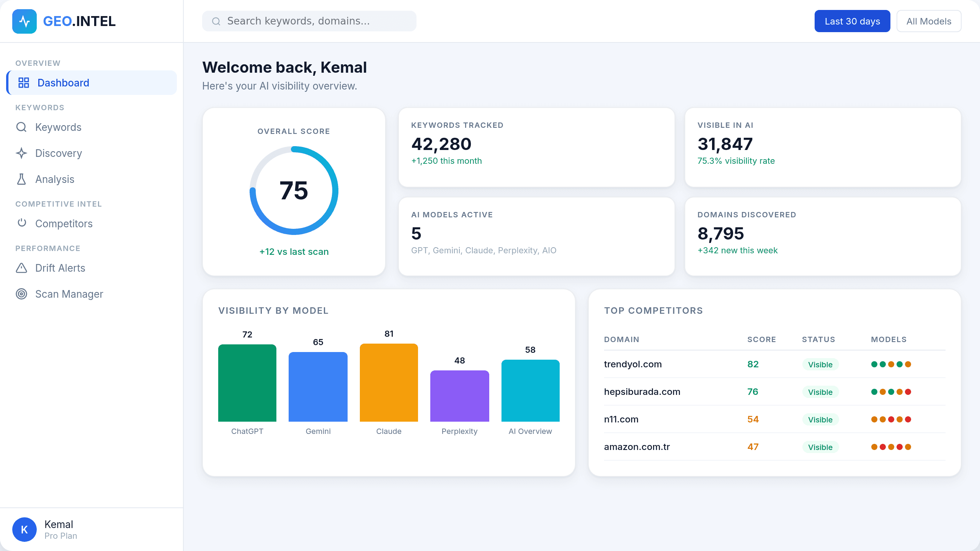The width and height of the screenshot is (980, 551).
Task: Visit the trendyol.com domain entry
Action: pyautogui.click(x=633, y=364)
